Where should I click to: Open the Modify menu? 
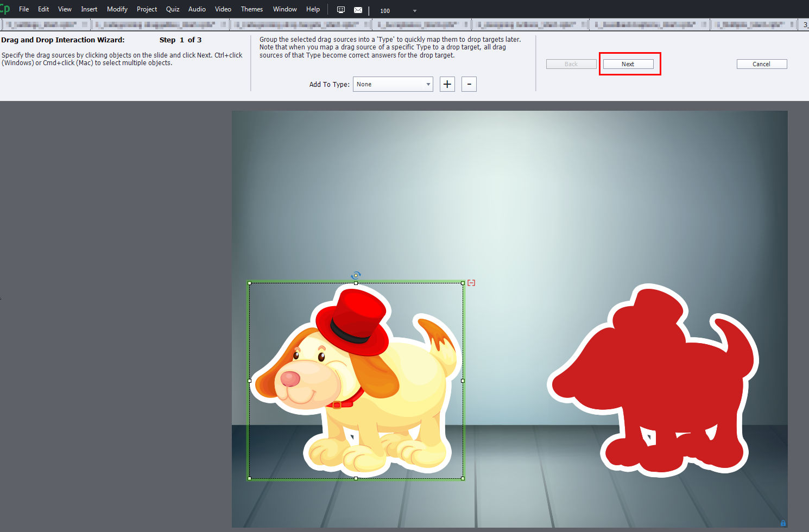(117, 9)
